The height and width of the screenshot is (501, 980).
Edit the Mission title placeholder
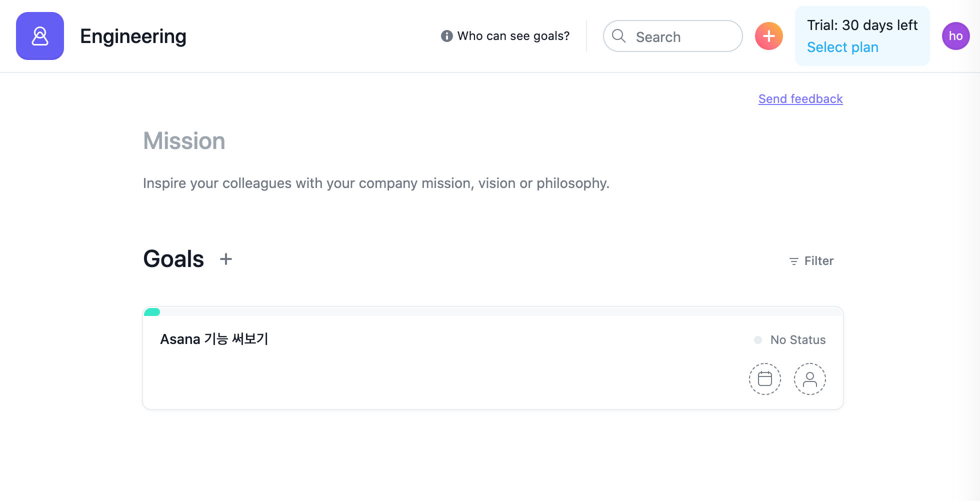(x=184, y=141)
